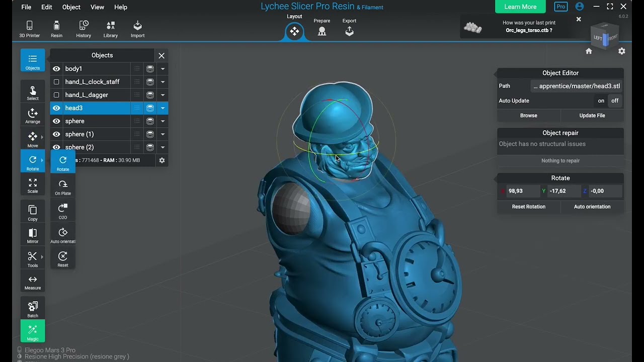Image resolution: width=644 pixels, height=362 pixels.
Task: Edit the Y rotation value field
Action: pos(563,191)
